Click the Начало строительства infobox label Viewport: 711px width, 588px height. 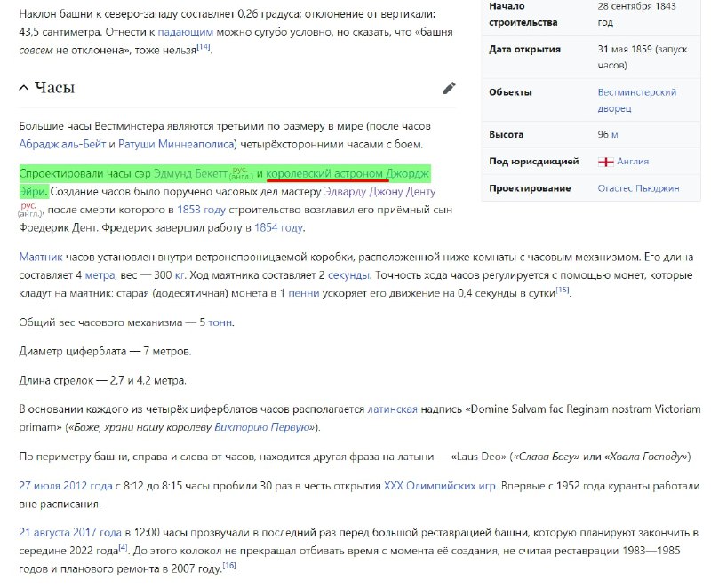point(523,14)
